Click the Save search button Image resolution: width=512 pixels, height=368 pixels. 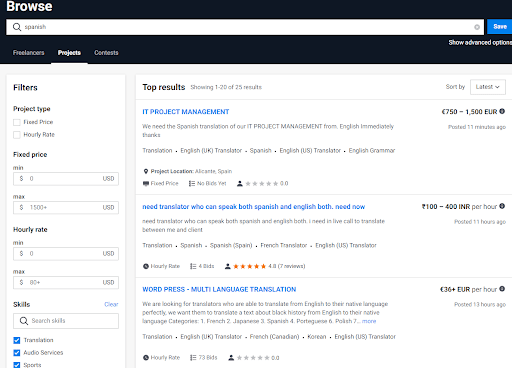pyautogui.click(x=499, y=27)
